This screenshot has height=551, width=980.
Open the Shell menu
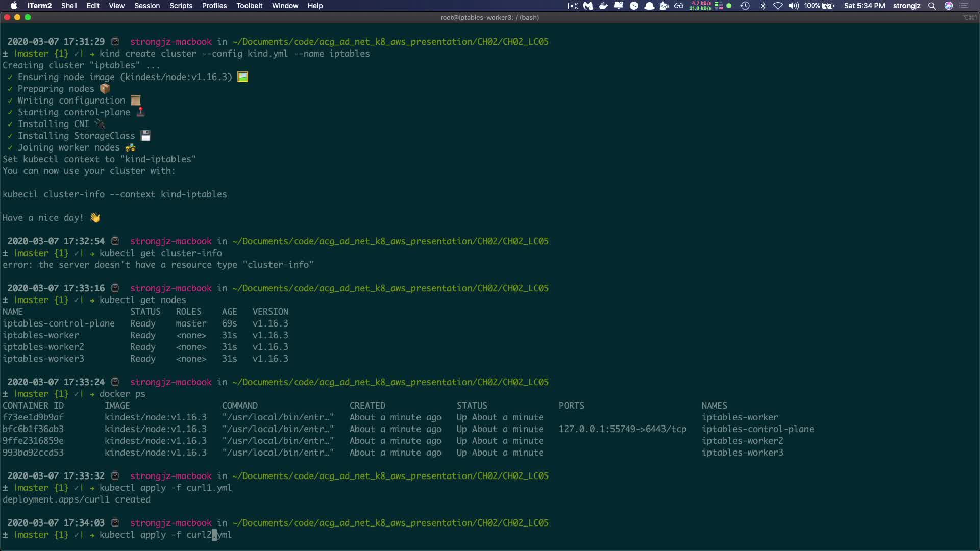[x=69, y=6]
